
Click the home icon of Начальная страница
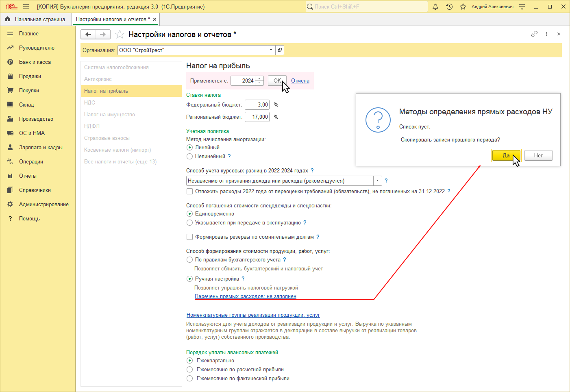pos(7,19)
